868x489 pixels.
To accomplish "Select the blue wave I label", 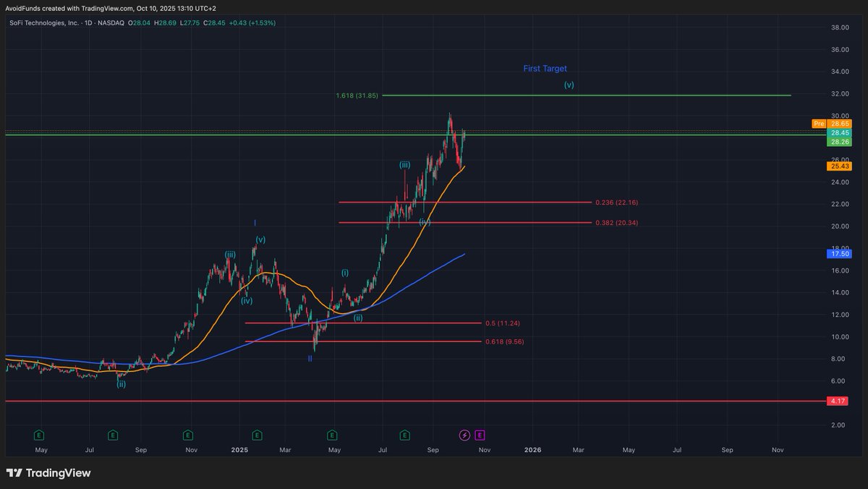I will pyautogui.click(x=255, y=223).
